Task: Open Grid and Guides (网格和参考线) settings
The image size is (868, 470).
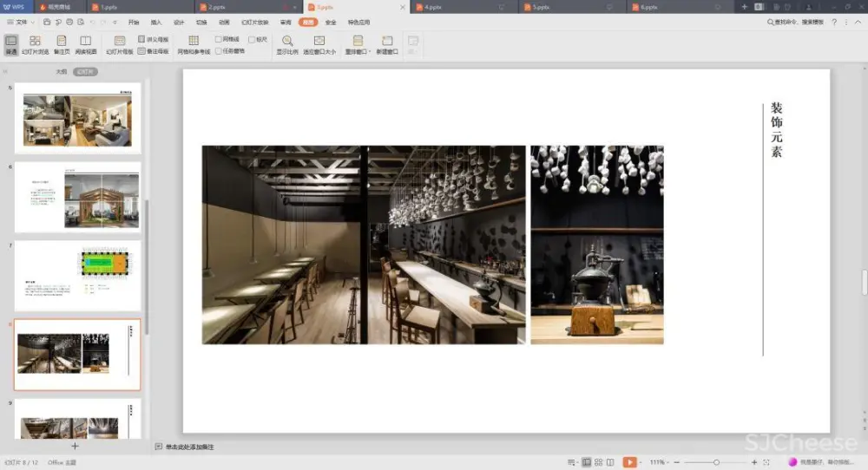Action: [194, 41]
